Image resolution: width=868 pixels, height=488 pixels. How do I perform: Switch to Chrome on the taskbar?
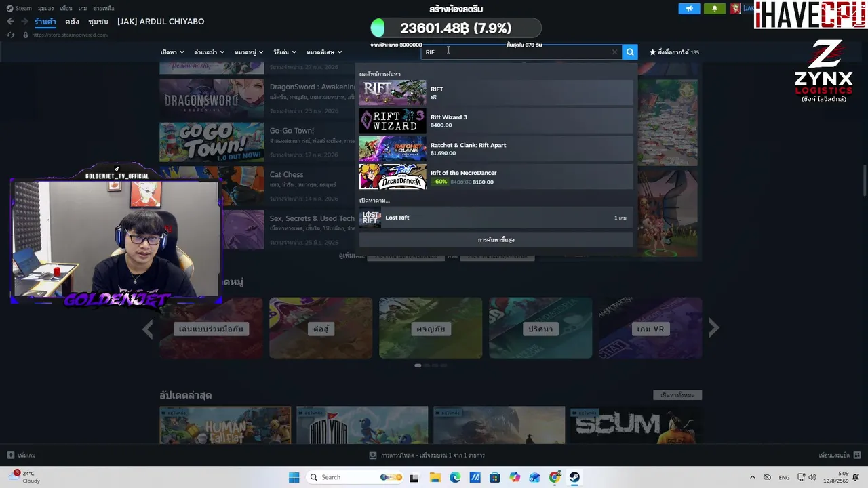[555, 477]
